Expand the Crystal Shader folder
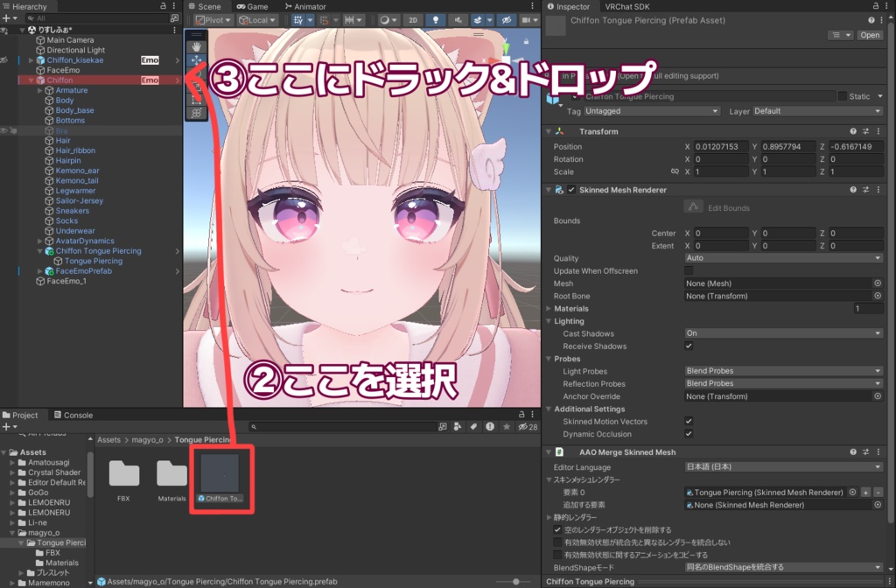Viewport: 896px width, 588px height. (x=12, y=472)
